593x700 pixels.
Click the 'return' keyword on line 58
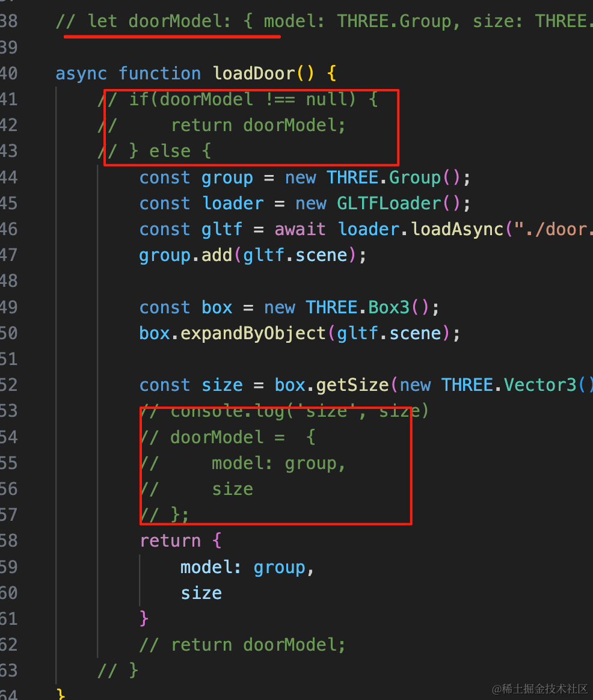coord(171,541)
